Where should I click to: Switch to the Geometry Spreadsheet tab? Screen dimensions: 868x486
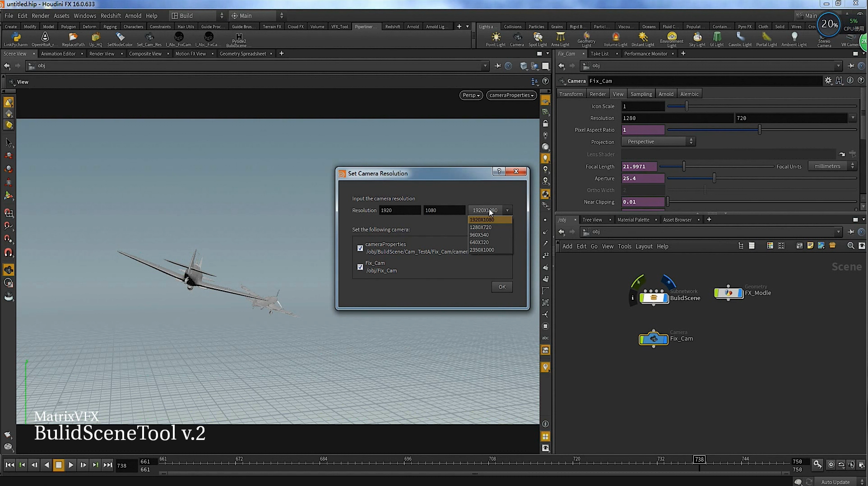243,54
